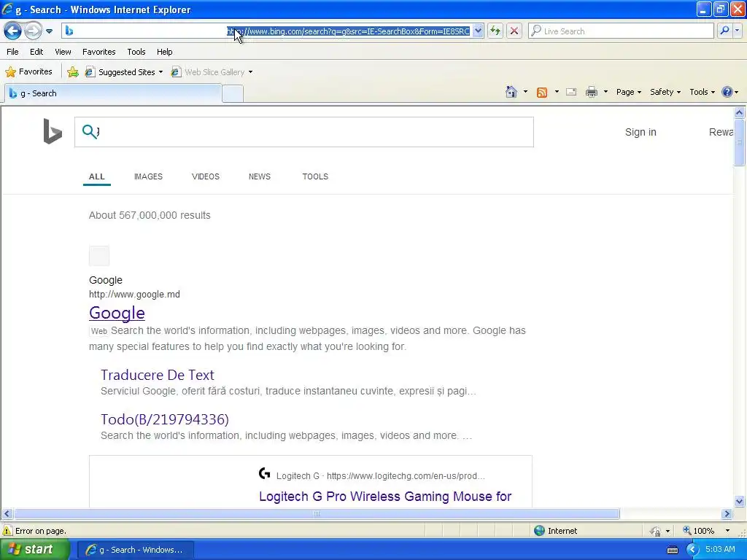
Task: Open the Windows Start button
Action: [34, 550]
